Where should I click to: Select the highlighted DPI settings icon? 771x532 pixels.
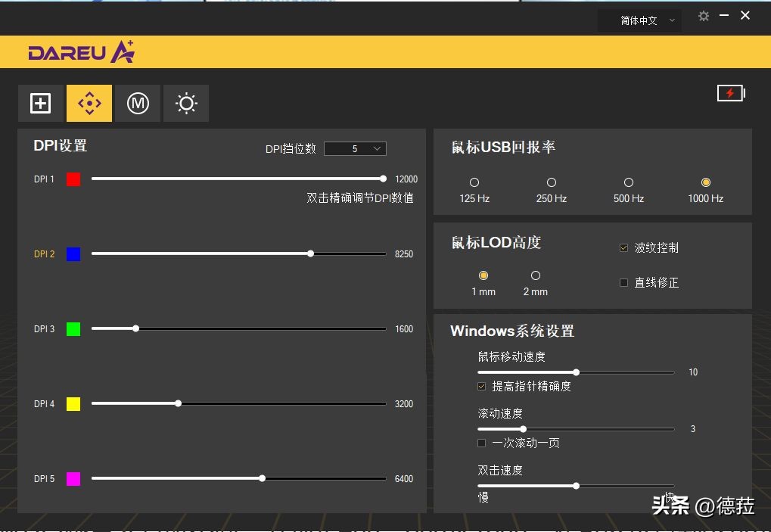89,103
